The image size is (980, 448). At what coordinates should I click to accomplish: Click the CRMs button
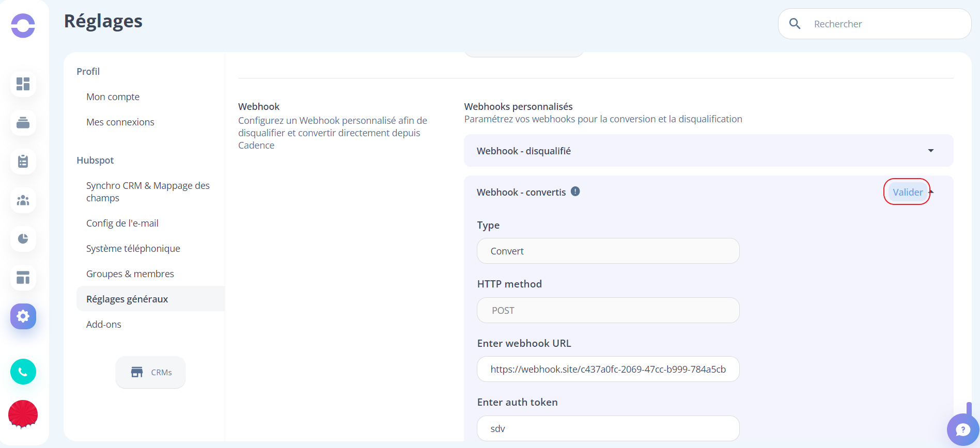click(x=150, y=372)
